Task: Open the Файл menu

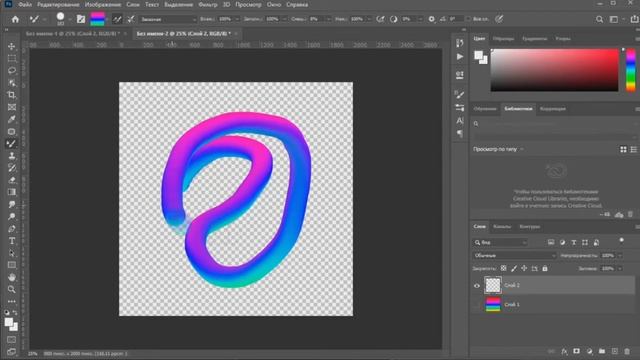Action: (x=25, y=4)
